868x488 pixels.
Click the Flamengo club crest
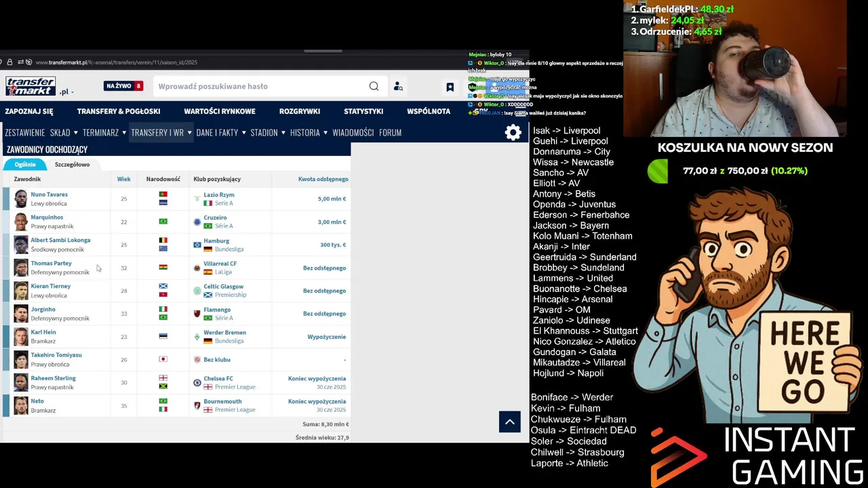click(197, 314)
